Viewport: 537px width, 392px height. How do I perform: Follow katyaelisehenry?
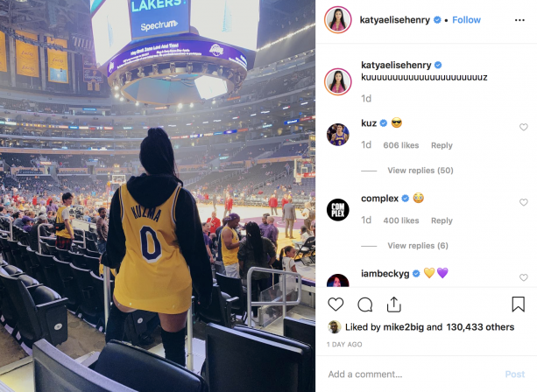tap(466, 20)
